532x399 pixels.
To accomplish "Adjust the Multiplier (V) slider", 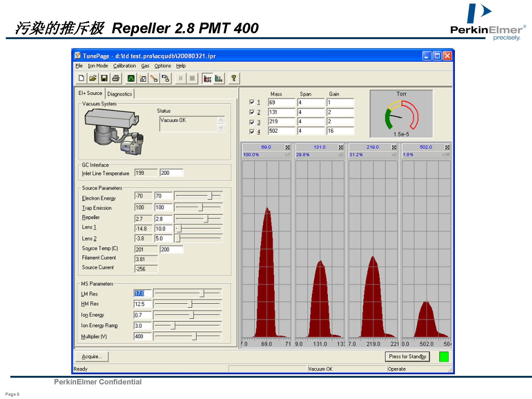I will 187,336.
